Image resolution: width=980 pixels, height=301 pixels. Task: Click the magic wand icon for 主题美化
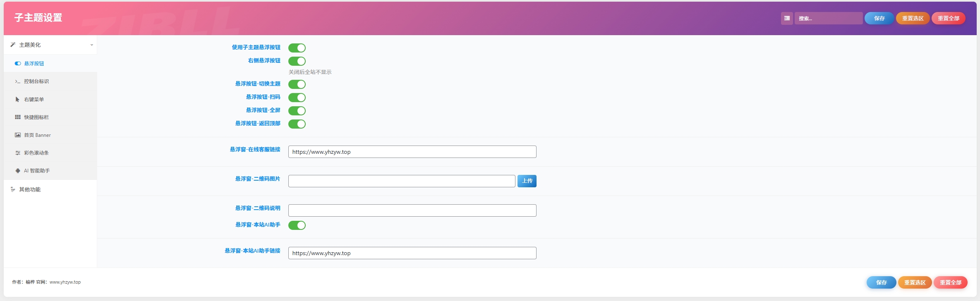[13, 45]
